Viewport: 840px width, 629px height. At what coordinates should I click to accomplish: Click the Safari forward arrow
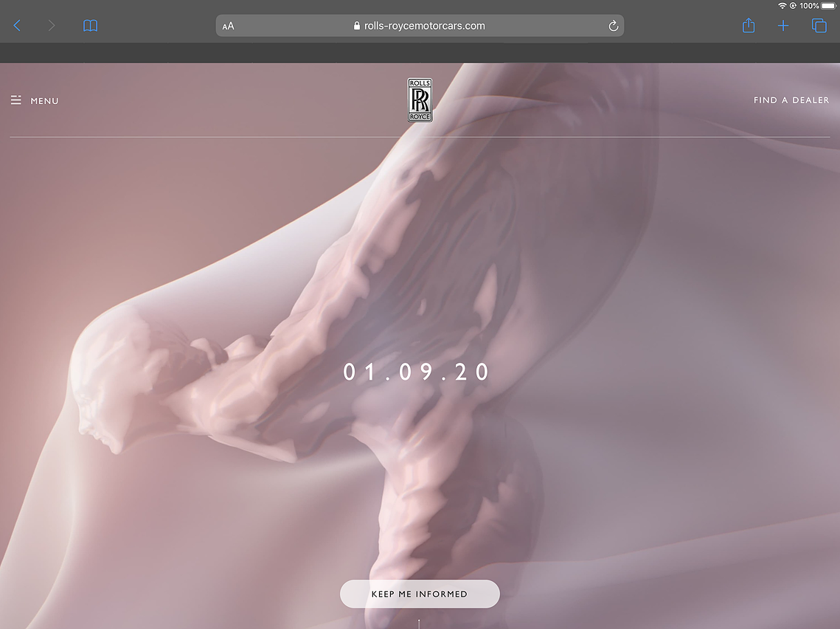tap(52, 25)
